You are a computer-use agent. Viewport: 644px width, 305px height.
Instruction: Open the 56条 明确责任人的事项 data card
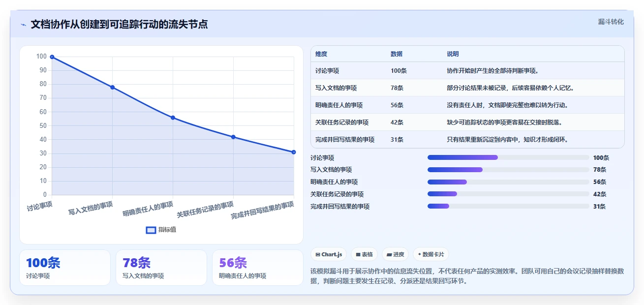(x=258, y=268)
